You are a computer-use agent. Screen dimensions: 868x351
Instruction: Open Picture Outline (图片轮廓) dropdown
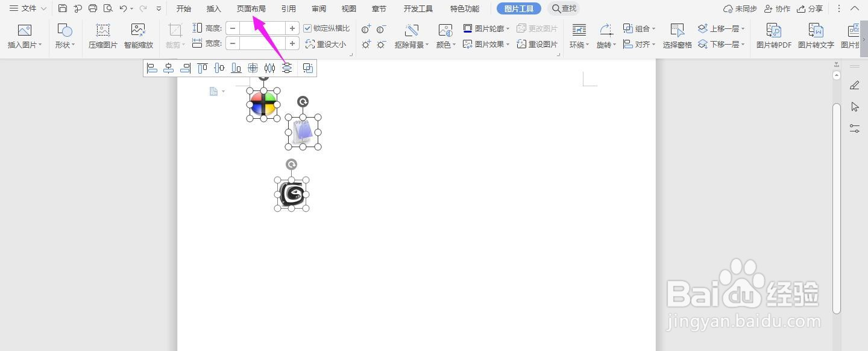pyautogui.click(x=486, y=28)
